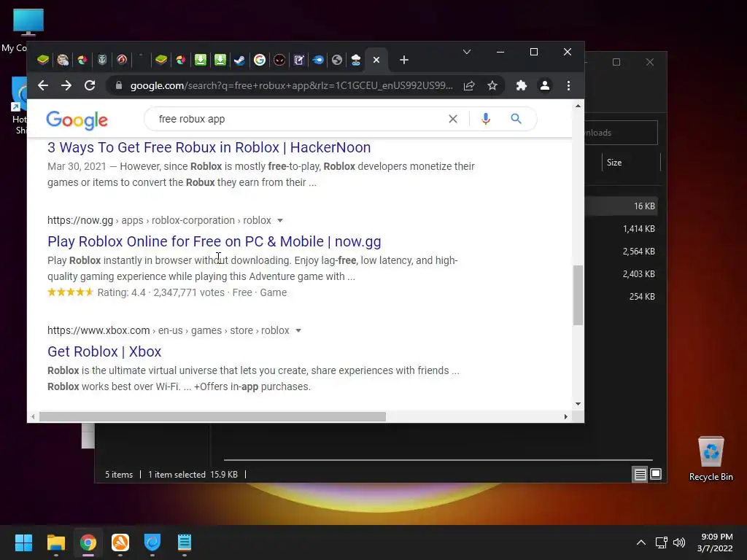Click the Size column header in File Explorer
This screenshot has height=560, width=747.
(631, 163)
